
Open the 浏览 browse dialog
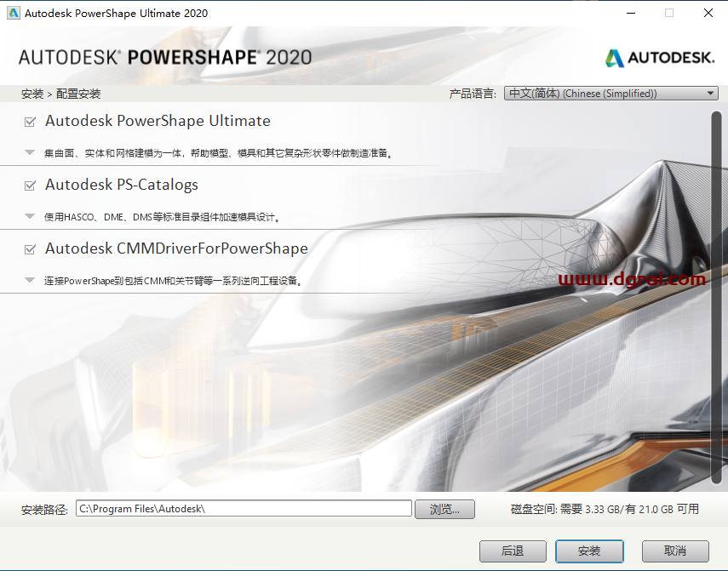click(445, 509)
